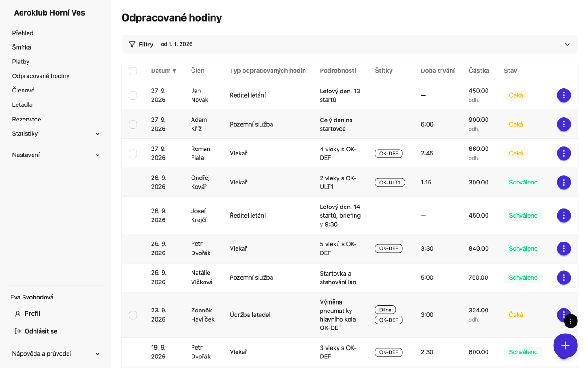
Task: Open three-dot menu for Ondřej Kovář entry
Action: 564,182
